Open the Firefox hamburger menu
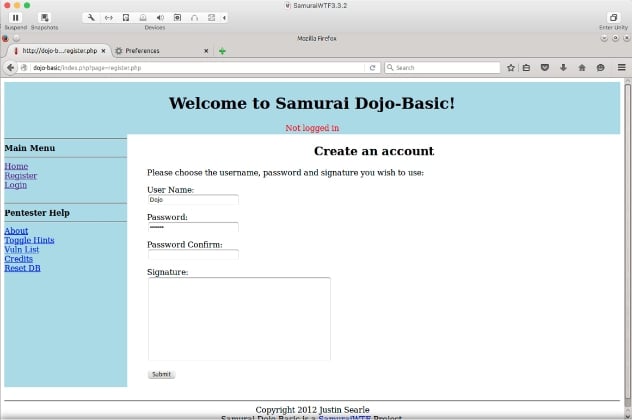 pyautogui.click(x=622, y=68)
